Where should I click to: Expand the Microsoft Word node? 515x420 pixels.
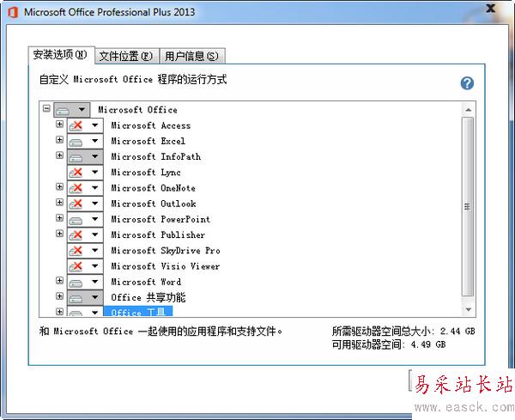59,280
